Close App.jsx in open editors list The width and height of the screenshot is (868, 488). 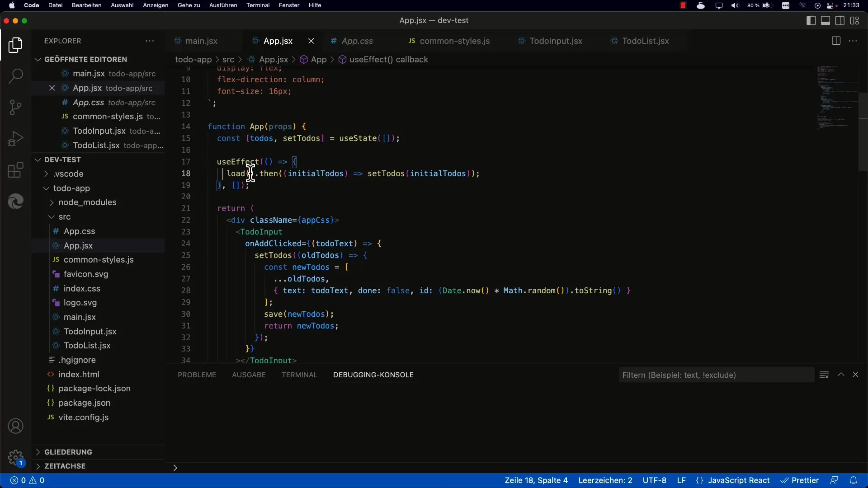(52, 88)
